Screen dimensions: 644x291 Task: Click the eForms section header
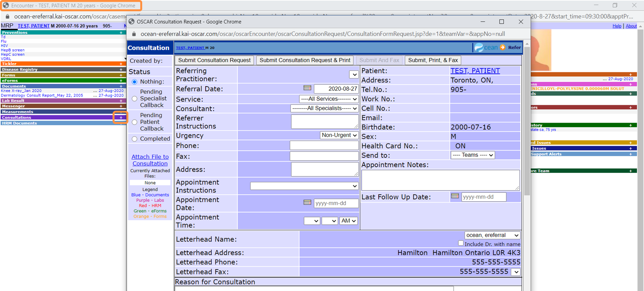click(10, 80)
